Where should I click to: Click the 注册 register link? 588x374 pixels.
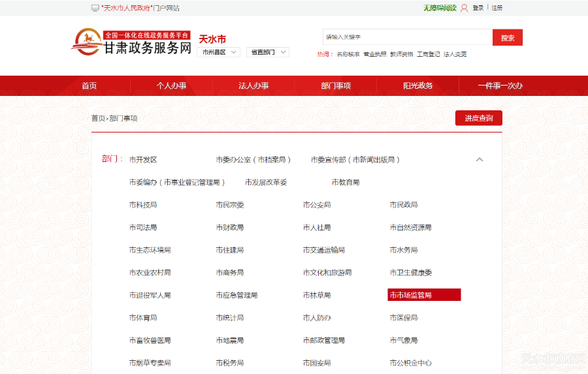(497, 8)
